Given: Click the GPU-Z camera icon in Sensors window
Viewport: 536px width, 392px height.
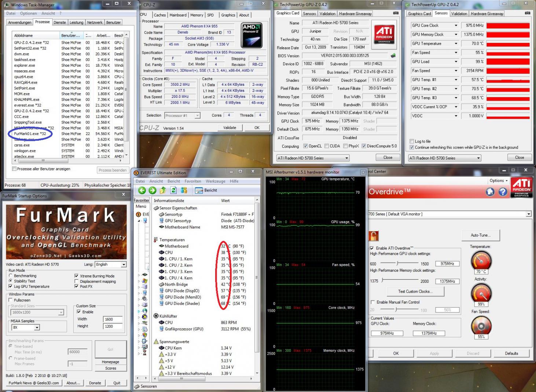Looking at the screenshot, I should pos(527,13).
